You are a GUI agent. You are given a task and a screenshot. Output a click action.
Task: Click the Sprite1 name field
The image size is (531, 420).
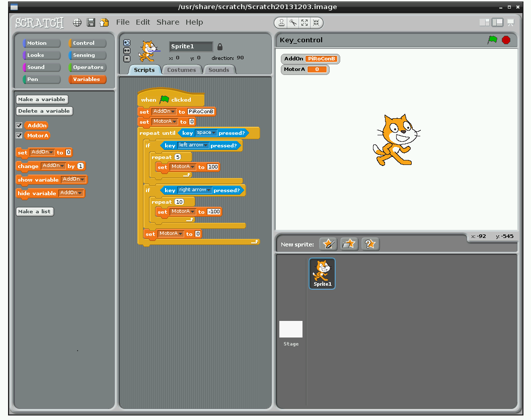[x=191, y=46]
